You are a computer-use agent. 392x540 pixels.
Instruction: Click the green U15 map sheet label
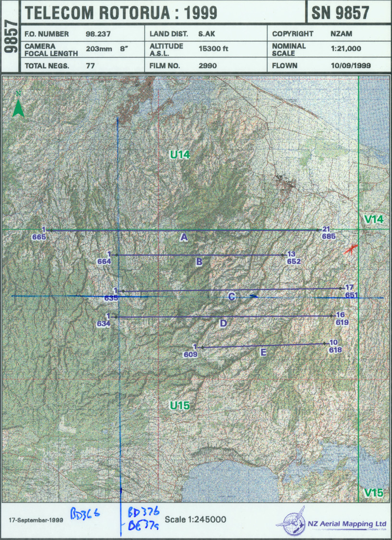pos(180,405)
